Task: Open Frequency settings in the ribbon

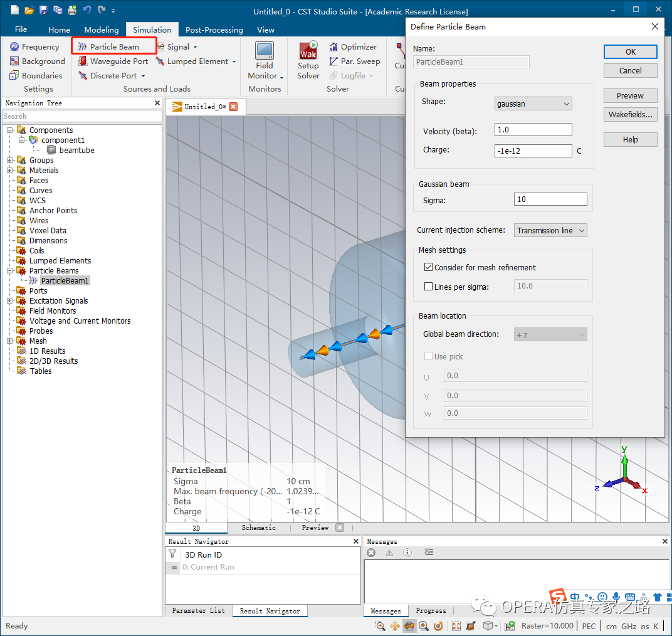Action: [x=34, y=47]
